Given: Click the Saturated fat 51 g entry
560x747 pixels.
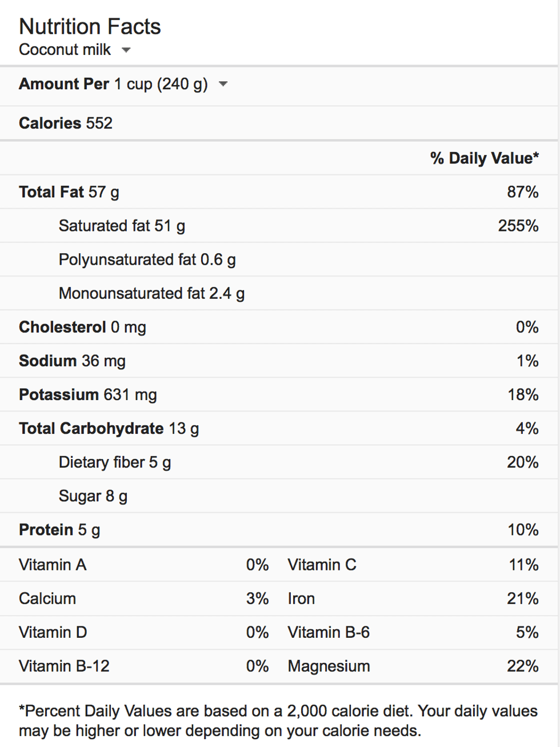Looking at the screenshot, I should (x=122, y=226).
